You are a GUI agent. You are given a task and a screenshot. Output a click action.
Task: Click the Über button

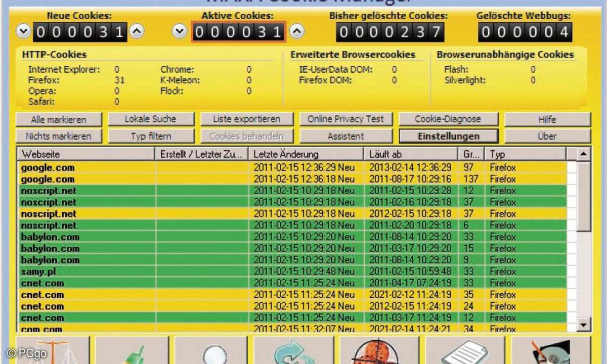547,136
